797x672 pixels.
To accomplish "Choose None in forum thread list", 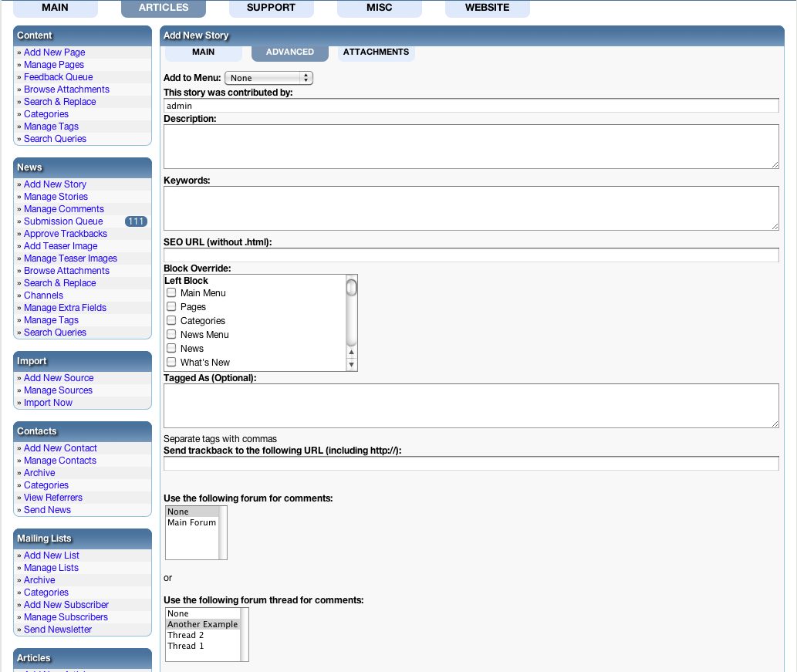I will click(x=203, y=613).
